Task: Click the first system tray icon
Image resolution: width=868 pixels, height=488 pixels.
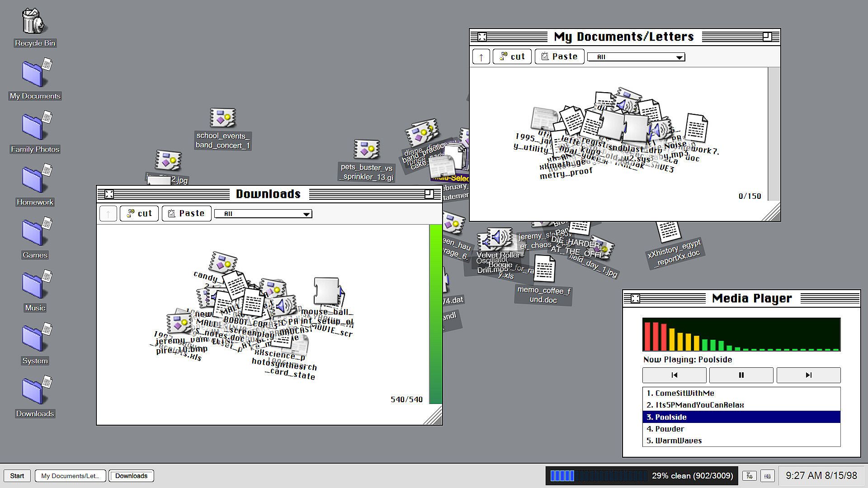Action: click(749, 475)
